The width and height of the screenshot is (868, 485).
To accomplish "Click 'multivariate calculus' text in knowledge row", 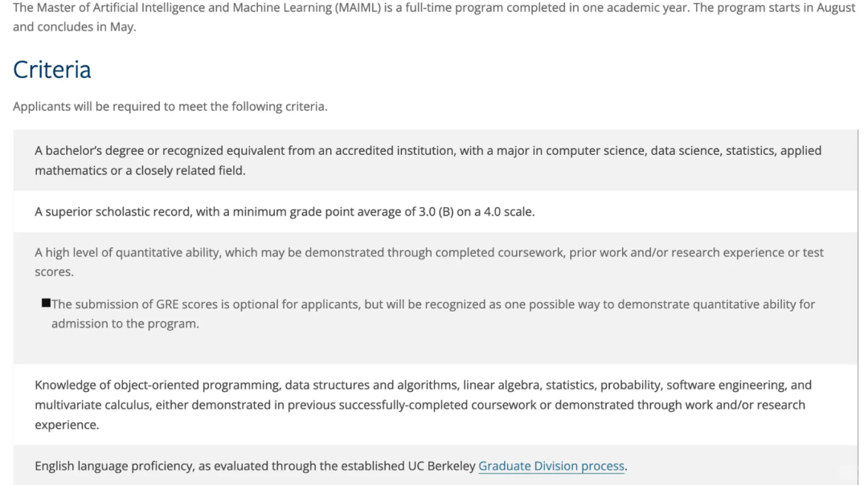I will pos(92,406).
